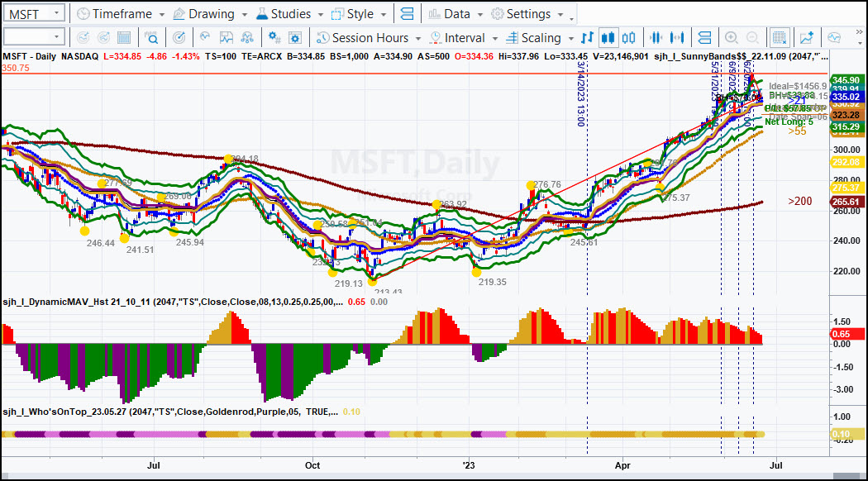Open the Interval button
868x481 pixels.
point(457,38)
